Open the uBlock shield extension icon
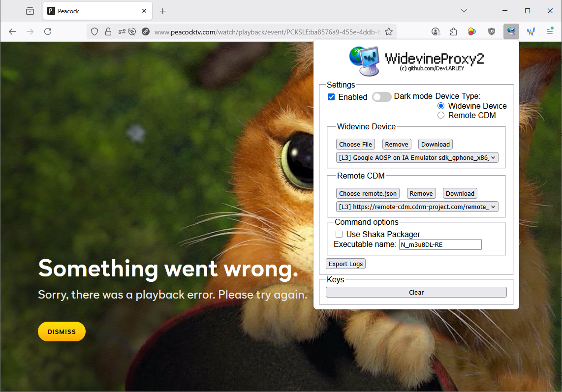This screenshot has width=562, height=392. [x=492, y=32]
